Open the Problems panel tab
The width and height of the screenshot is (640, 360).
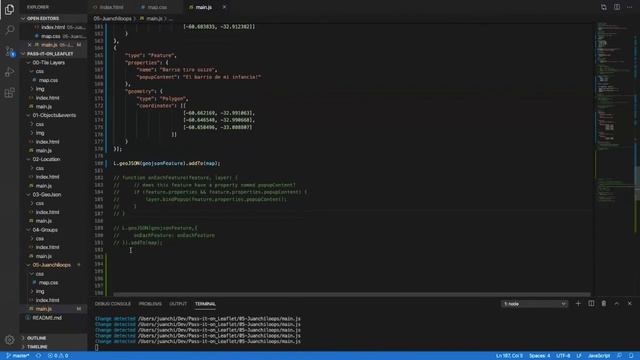point(150,304)
